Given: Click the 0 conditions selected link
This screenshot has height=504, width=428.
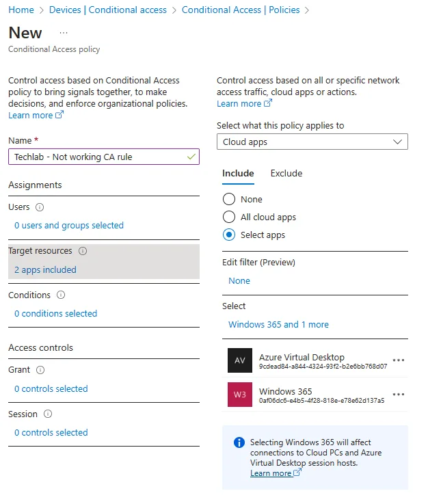Looking at the screenshot, I should [55, 314].
